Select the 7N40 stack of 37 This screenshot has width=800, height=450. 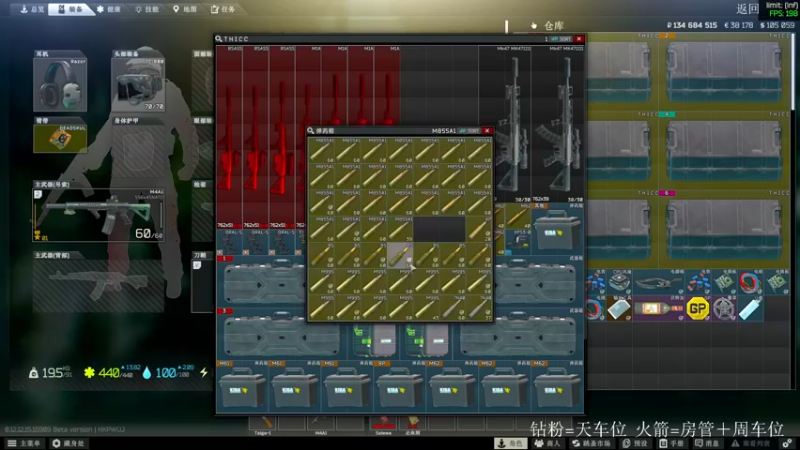point(479,308)
